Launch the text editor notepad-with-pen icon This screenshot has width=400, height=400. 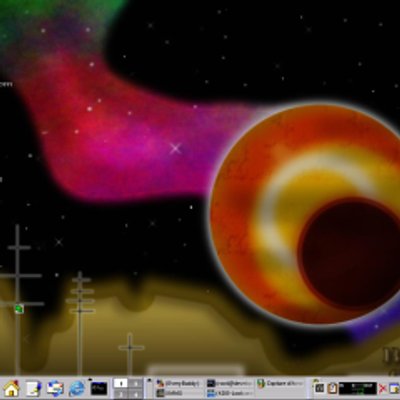(x=34, y=388)
